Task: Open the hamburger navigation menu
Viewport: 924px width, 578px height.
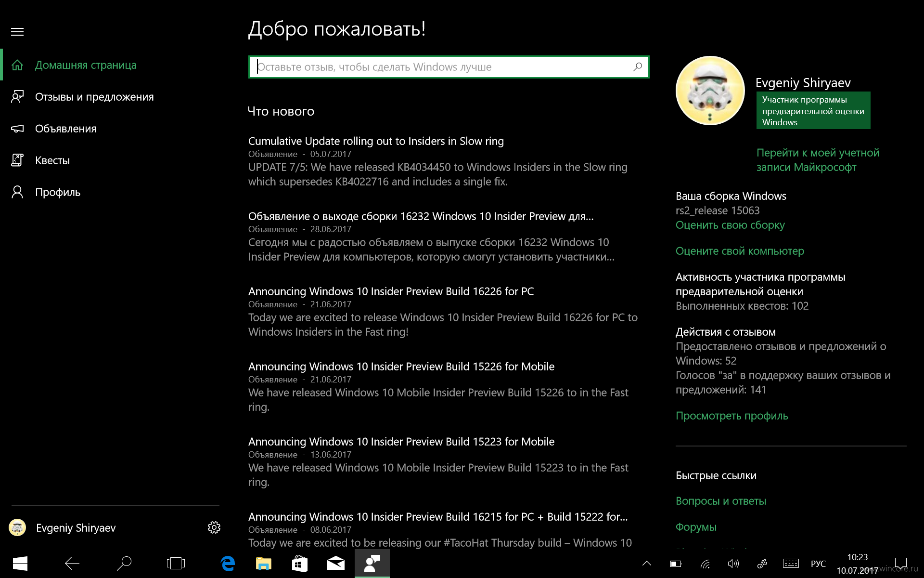Action: click(17, 32)
